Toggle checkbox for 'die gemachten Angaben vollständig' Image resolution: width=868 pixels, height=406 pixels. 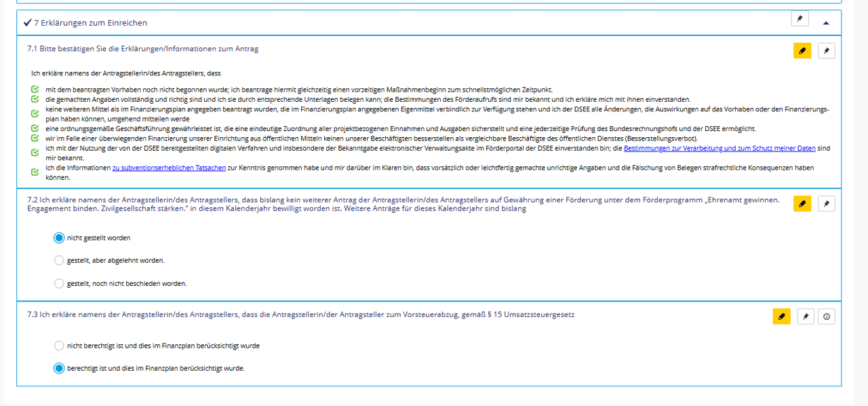pyautogui.click(x=35, y=99)
